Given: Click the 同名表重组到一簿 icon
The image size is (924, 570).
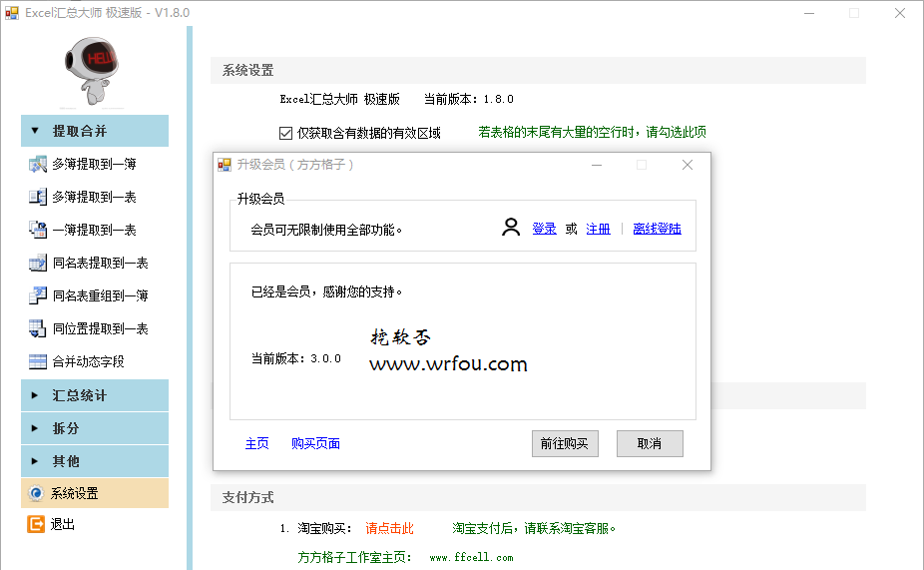Looking at the screenshot, I should coord(38,295).
